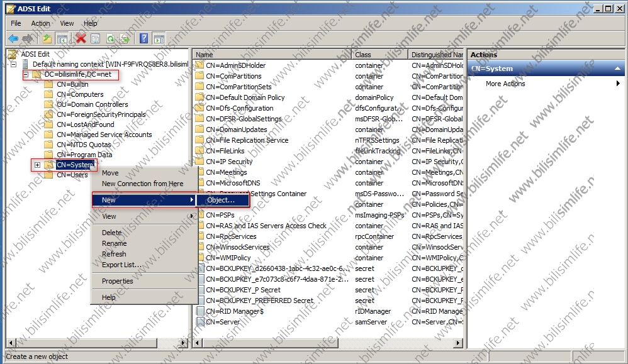Click the document icon beside CN=RID Manager$

tap(200, 311)
